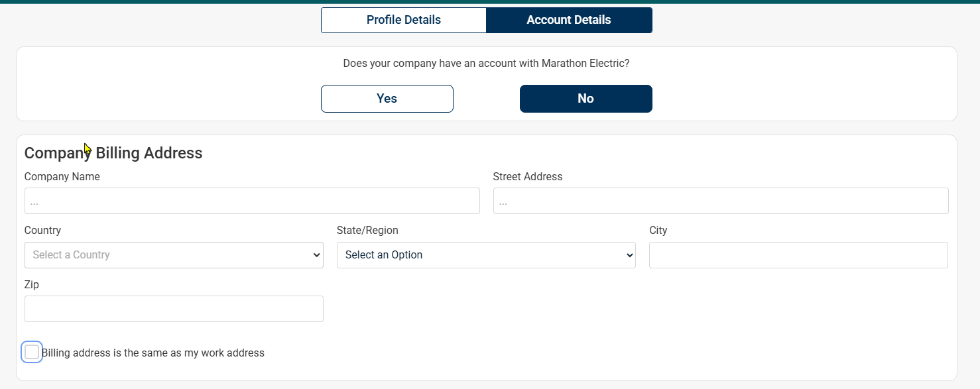Click the Company Name field label
The image size is (980, 389).
coord(62,177)
